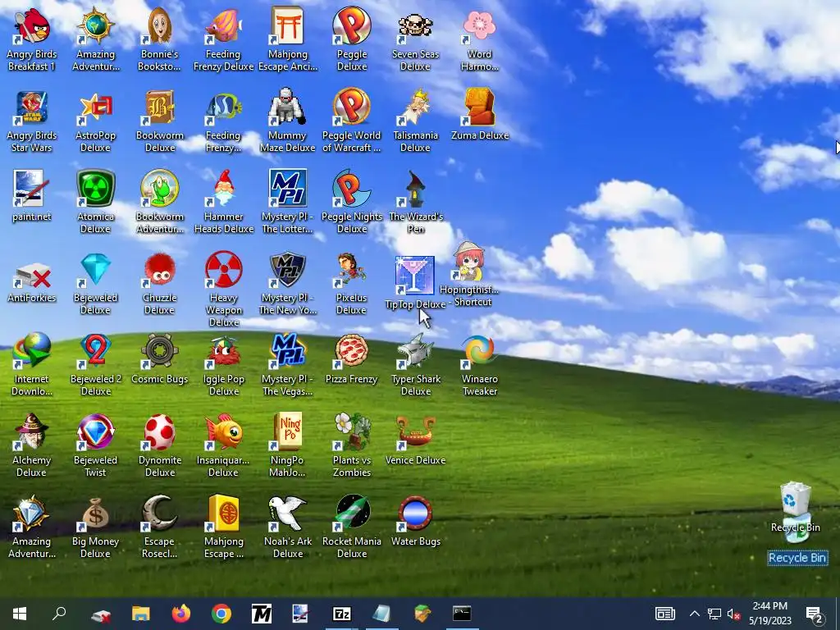The width and height of the screenshot is (840, 630).
Task: Click the Mummy Maze Deluxe icon
Action: (x=288, y=107)
